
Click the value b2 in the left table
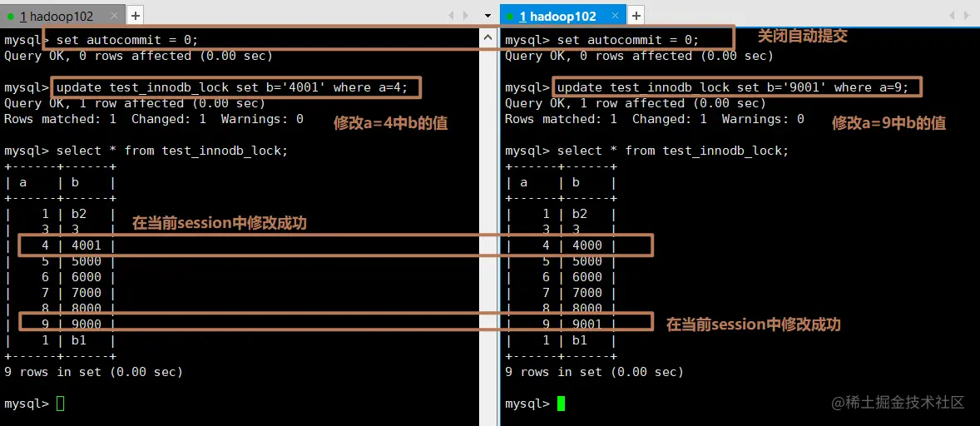79,214
